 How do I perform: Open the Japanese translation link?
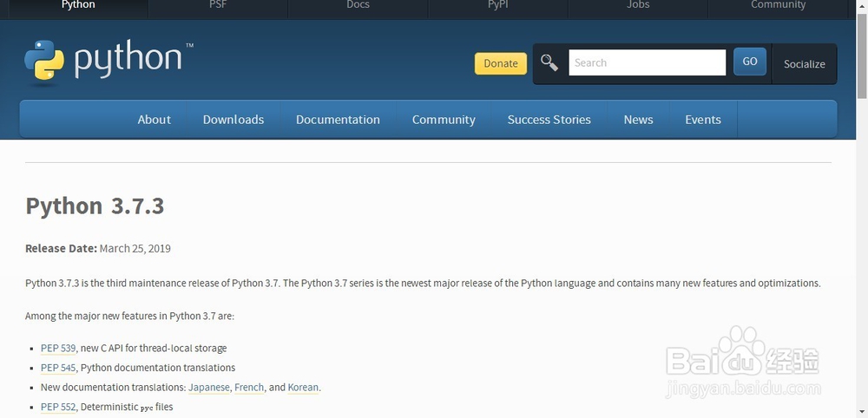[x=208, y=387]
